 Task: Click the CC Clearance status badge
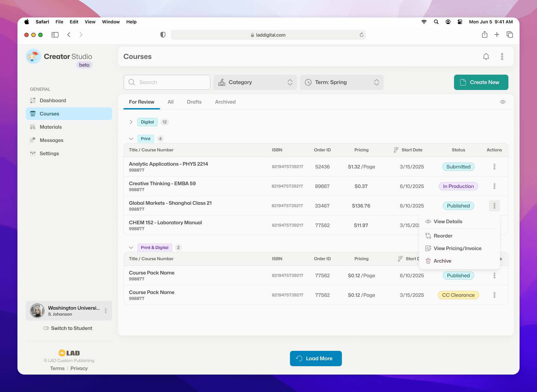458,295
